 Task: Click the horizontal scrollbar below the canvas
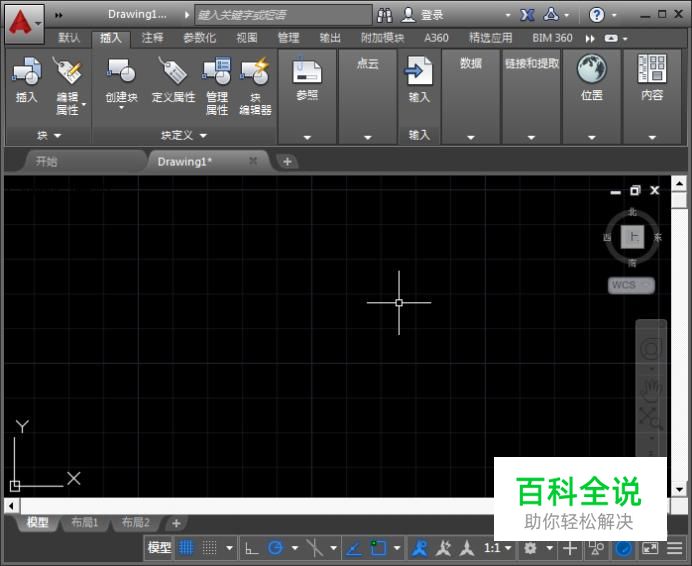tap(250, 506)
